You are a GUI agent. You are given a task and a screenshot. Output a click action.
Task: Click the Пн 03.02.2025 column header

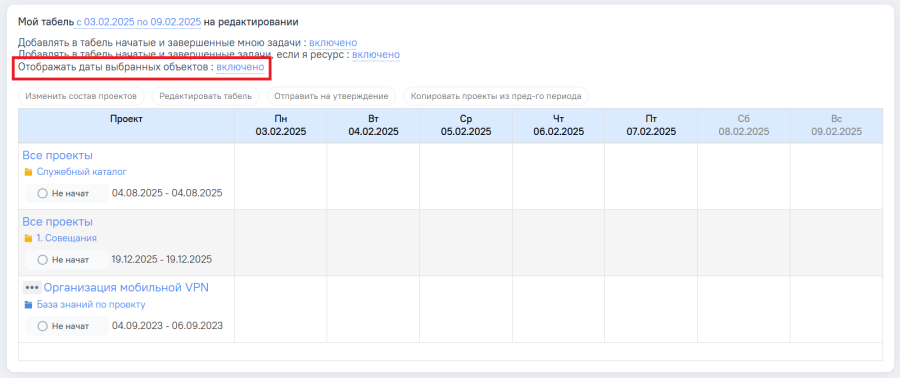coord(281,126)
